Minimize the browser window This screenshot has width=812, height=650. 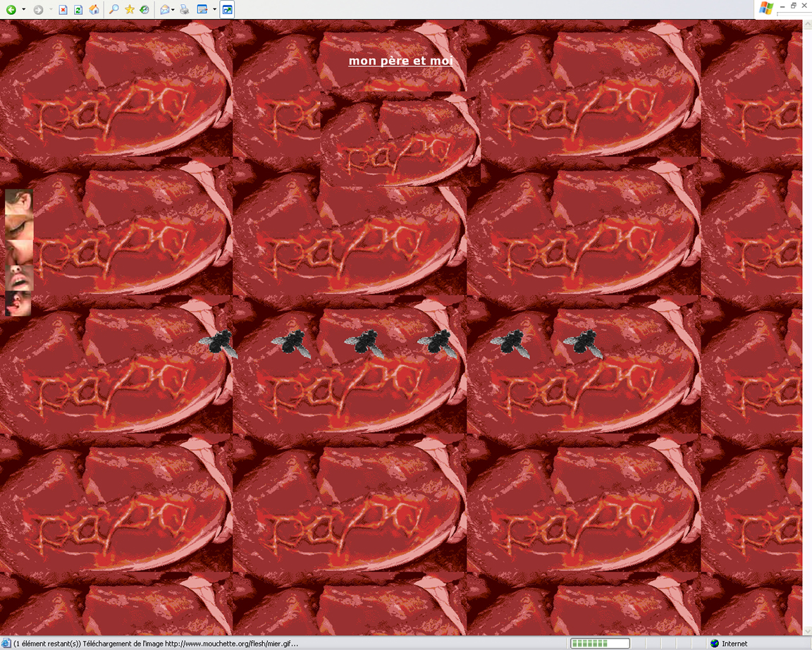point(782,6)
